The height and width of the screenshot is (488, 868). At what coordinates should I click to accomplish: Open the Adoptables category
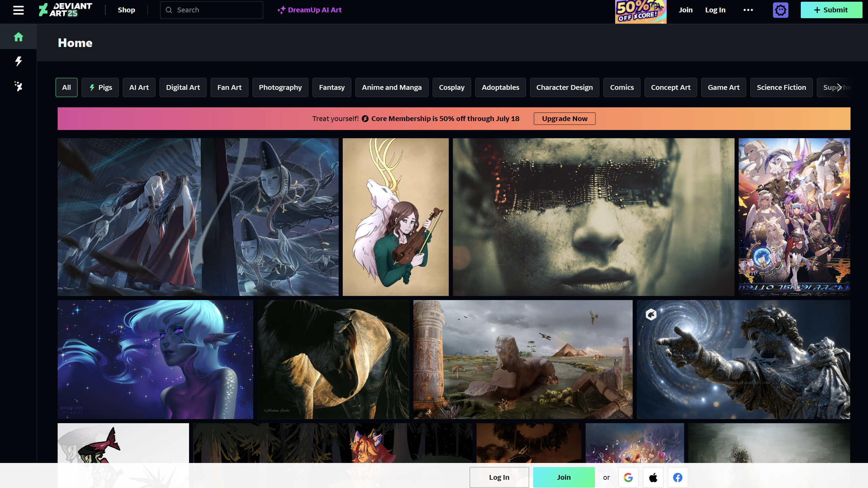point(500,87)
